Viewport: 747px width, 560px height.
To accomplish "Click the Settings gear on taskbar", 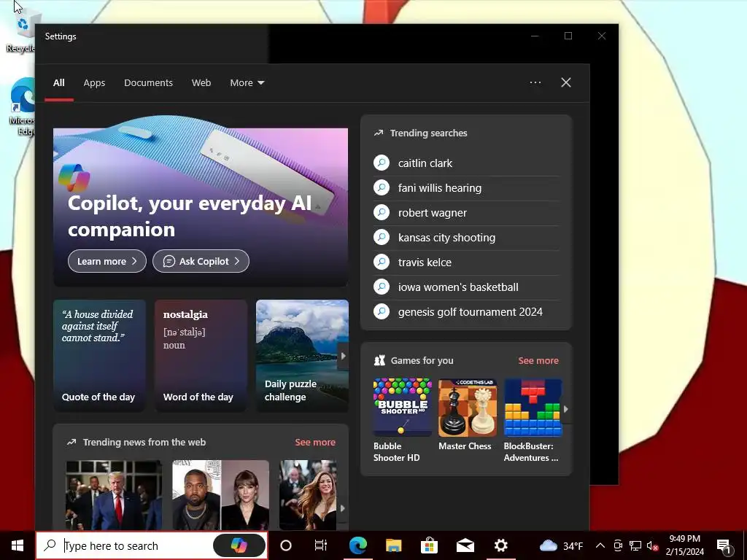I will [500, 545].
